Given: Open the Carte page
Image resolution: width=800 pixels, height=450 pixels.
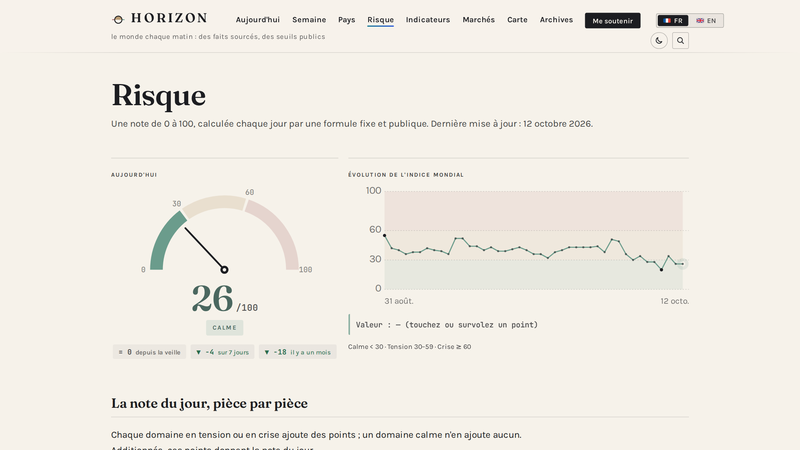Looking at the screenshot, I should pos(517,20).
